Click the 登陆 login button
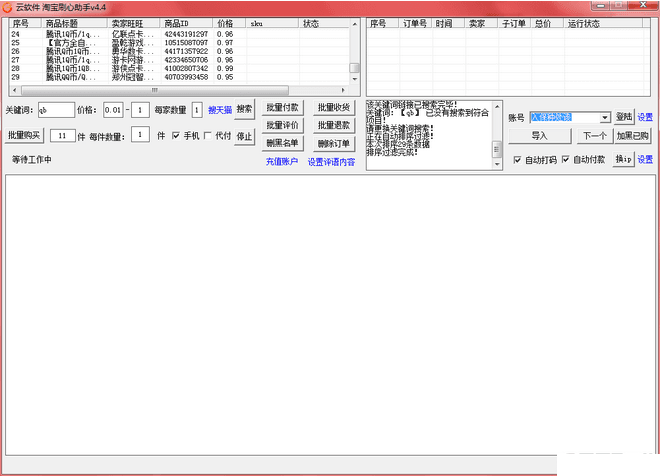 point(623,117)
